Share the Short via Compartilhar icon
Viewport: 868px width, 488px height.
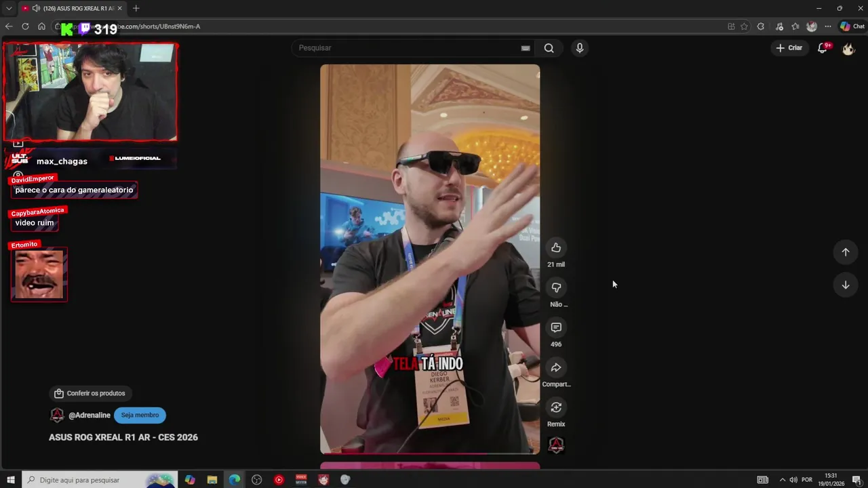[x=556, y=367]
